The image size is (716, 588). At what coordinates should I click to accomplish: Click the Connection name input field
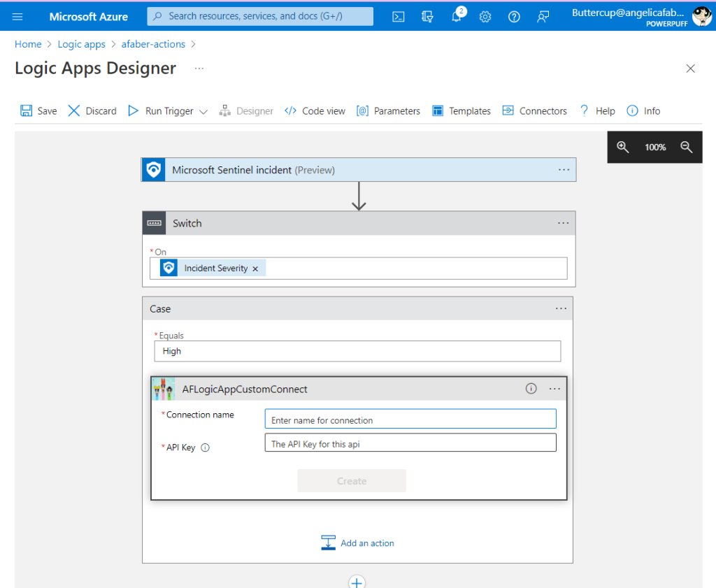(410, 420)
